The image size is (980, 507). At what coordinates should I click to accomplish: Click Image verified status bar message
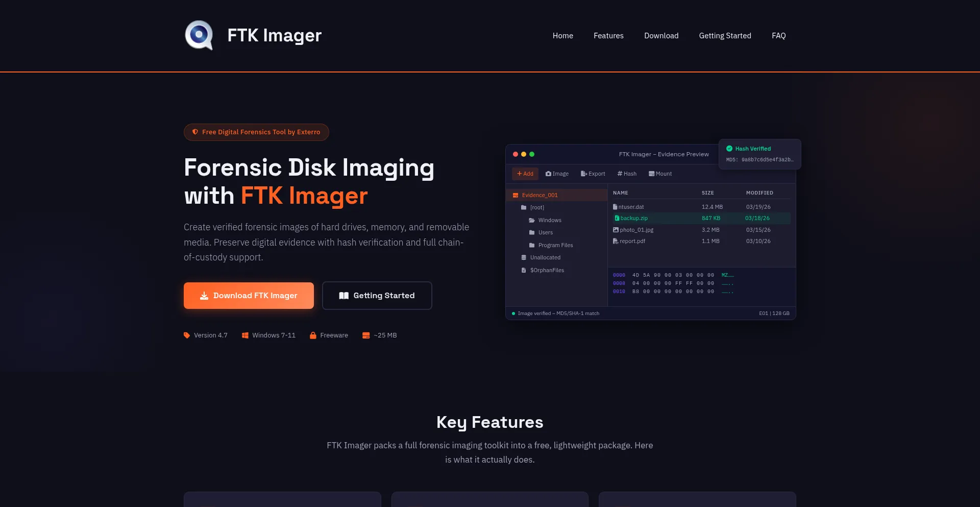click(558, 313)
